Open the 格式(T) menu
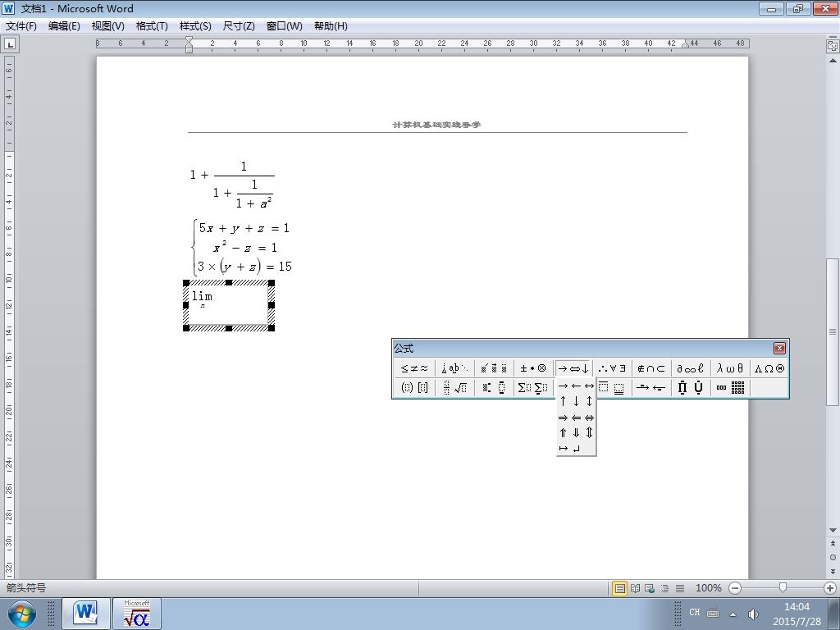 click(x=152, y=26)
